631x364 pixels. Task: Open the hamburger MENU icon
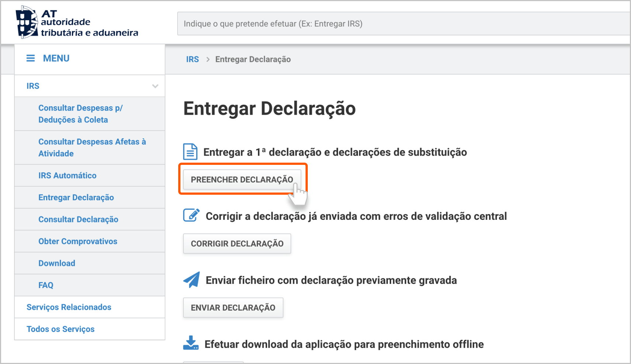pos(31,58)
